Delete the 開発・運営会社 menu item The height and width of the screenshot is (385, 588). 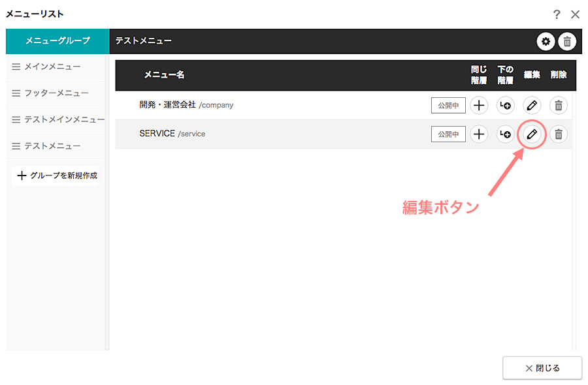click(x=559, y=105)
